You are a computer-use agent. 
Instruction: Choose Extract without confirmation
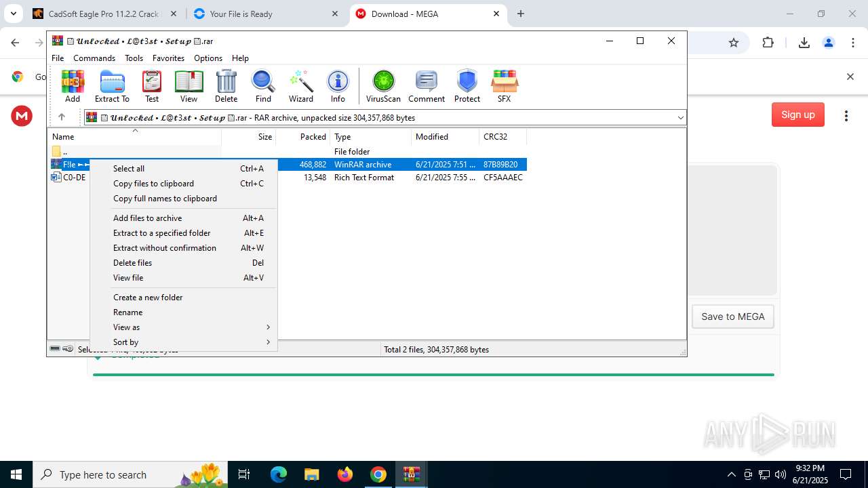pos(184,248)
